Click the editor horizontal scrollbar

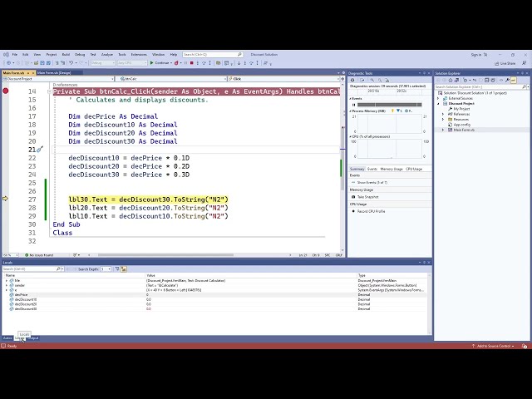pyautogui.click(x=165, y=255)
